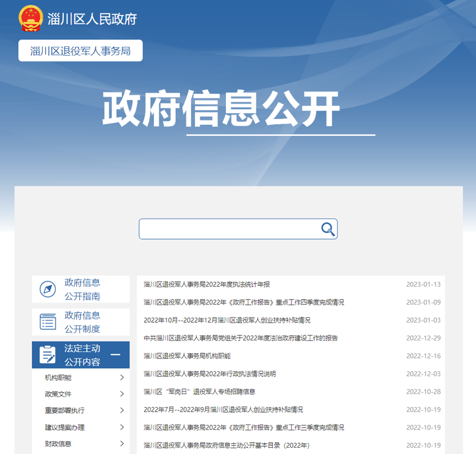The image size is (476, 454).
Task: Open 政府信息主动公开基本目录（2022年） link
Action: pos(226,445)
